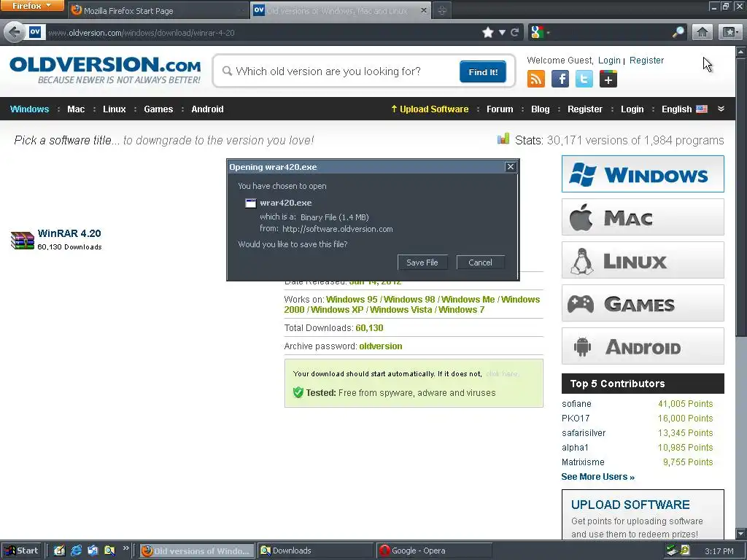Click the WinRAR 4.20 title link
The height and width of the screenshot is (560, 747).
[x=69, y=233]
